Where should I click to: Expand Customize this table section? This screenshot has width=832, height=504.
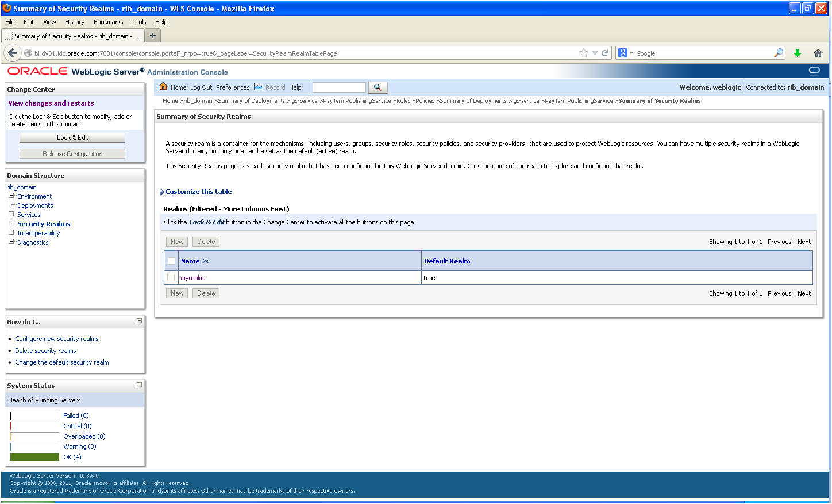(x=162, y=192)
